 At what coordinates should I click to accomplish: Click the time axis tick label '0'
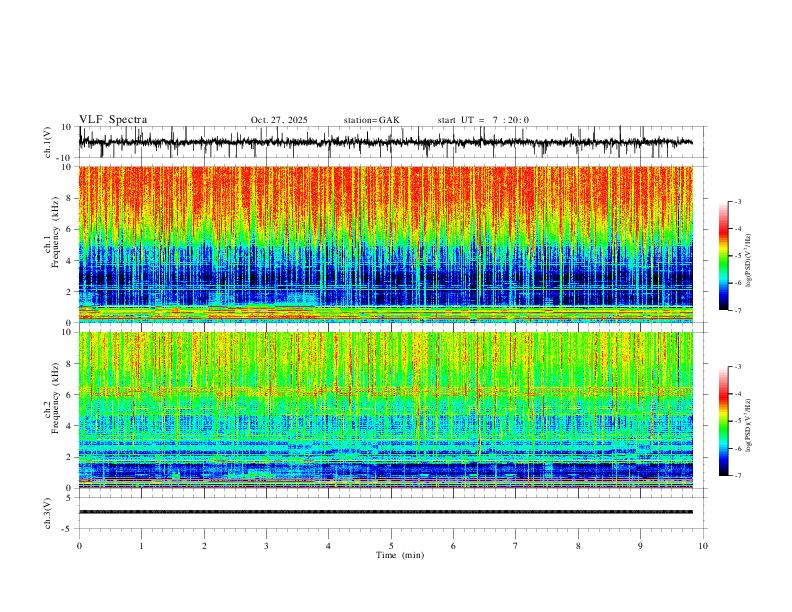tap(79, 546)
